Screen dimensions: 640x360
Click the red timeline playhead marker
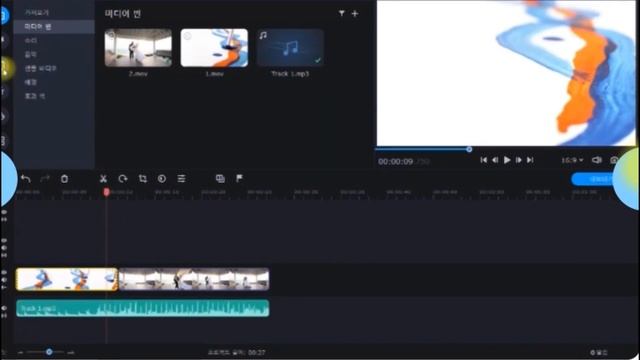(x=106, y=192)
